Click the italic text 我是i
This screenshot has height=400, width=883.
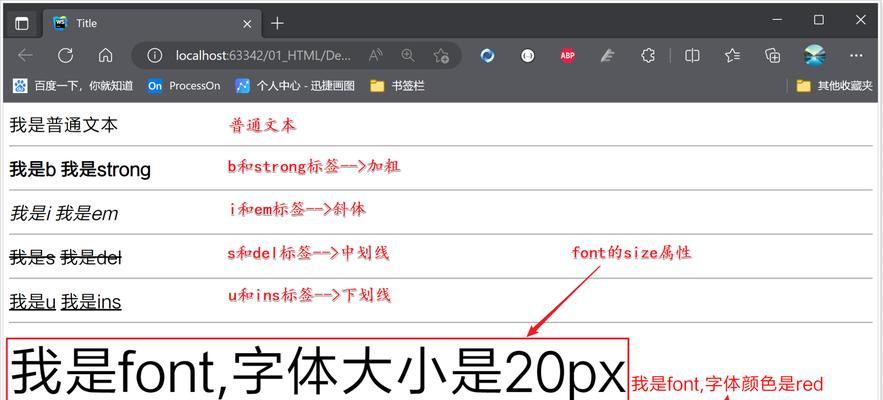30,214
